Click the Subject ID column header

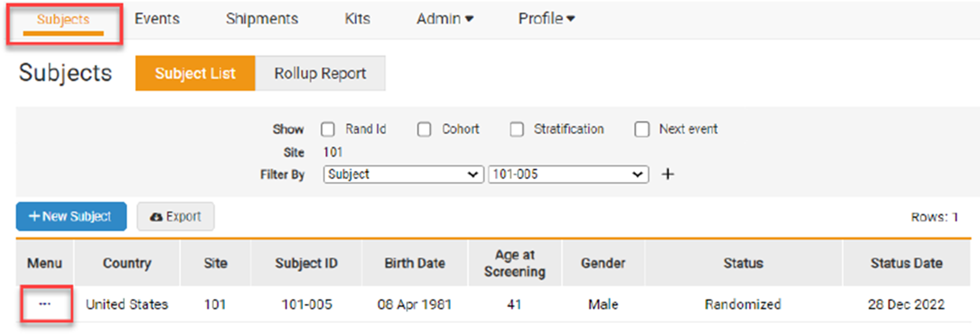point(306,263)
